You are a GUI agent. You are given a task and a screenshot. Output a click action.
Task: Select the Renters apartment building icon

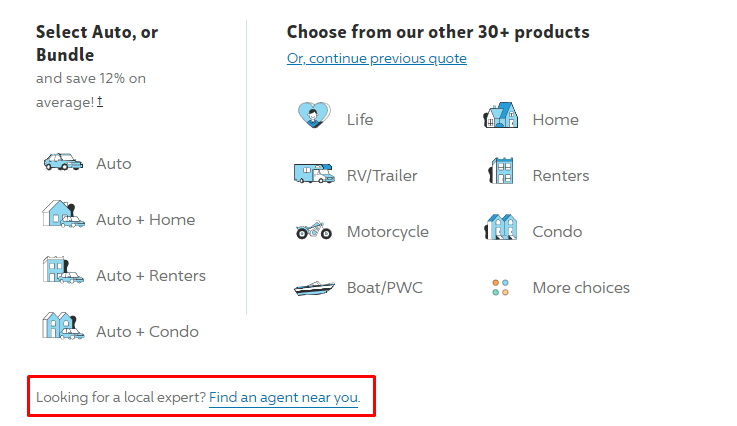pos(501,171)
